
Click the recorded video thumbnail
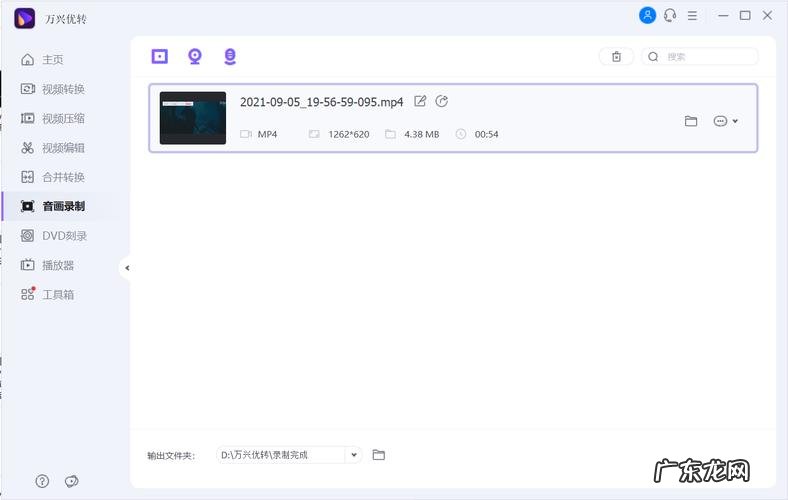click(x=193, y=118)
